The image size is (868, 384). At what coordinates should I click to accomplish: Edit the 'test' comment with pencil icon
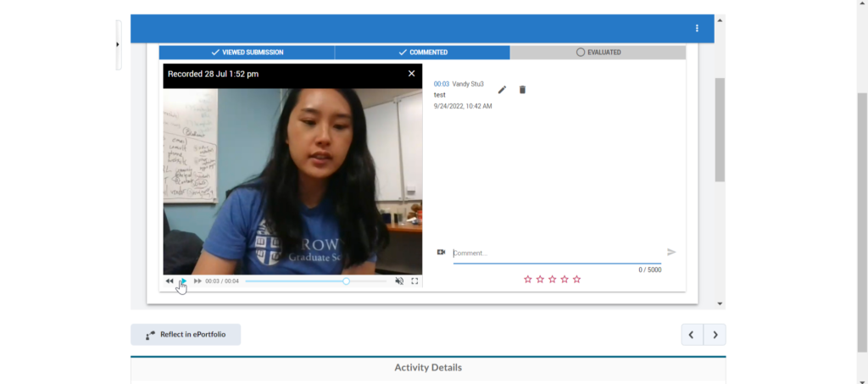(502, 90)
